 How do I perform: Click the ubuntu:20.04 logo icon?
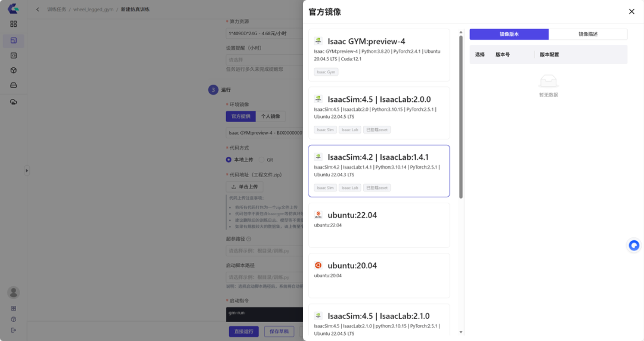(318, 265)
